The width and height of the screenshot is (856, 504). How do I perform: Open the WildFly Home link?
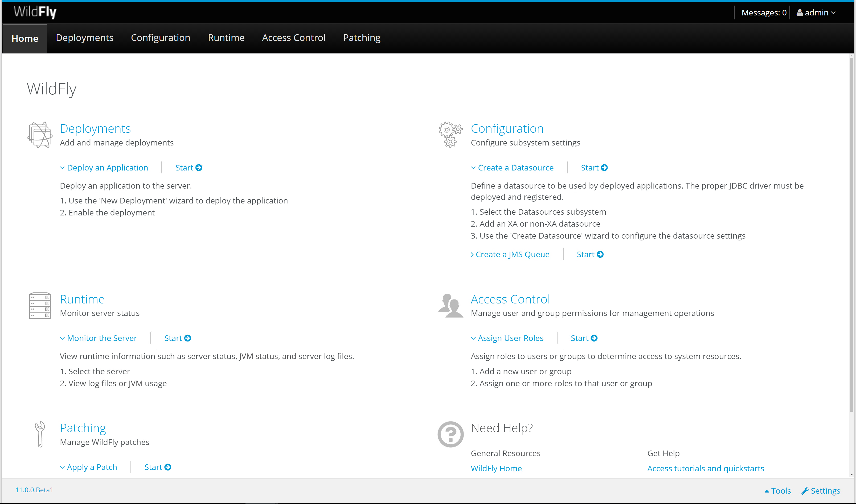click(x=496, y=468)
